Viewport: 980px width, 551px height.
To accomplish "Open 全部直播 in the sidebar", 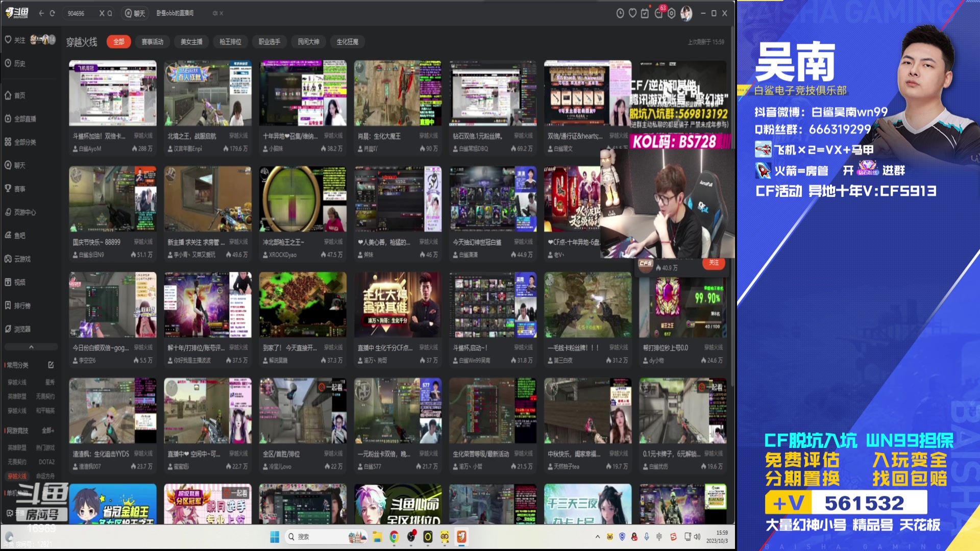I will (x=20, y=119).
